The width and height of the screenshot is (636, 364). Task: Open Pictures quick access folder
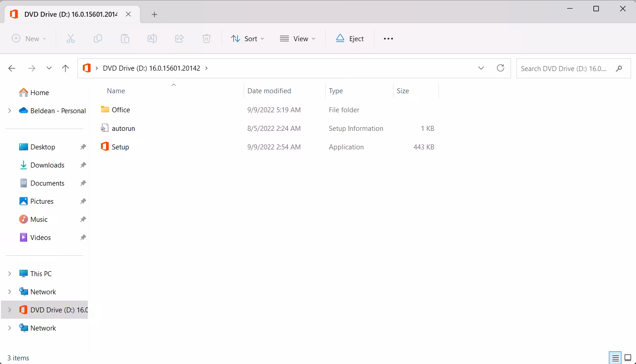coord(42,201)
